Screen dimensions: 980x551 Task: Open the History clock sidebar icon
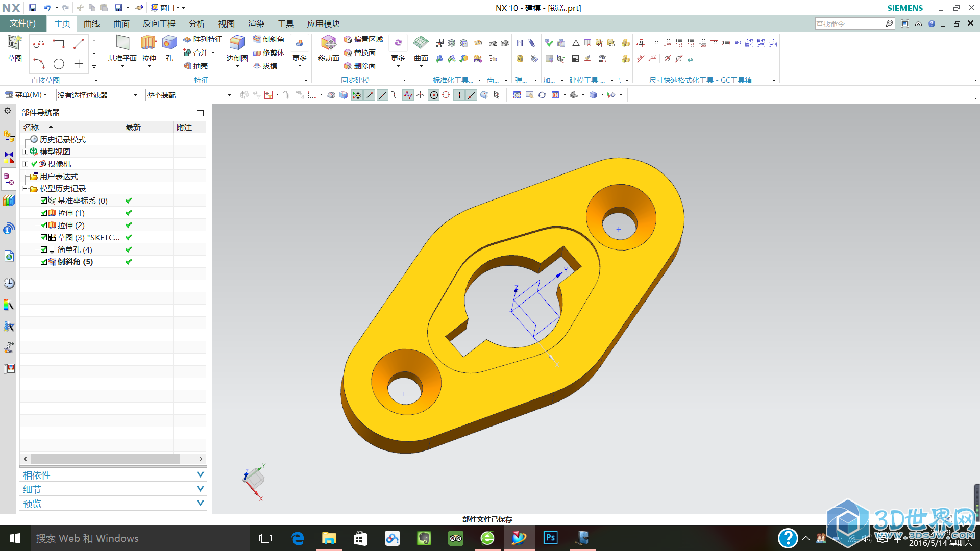point(9,283)
